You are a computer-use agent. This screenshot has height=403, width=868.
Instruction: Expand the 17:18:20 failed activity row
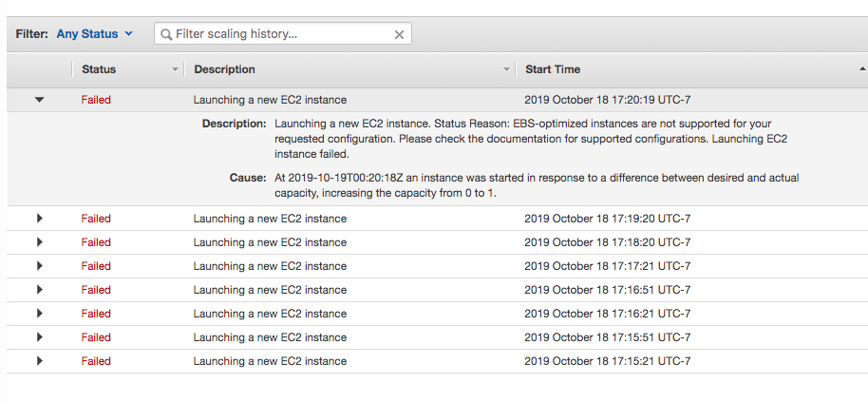(x=39, y=242)
